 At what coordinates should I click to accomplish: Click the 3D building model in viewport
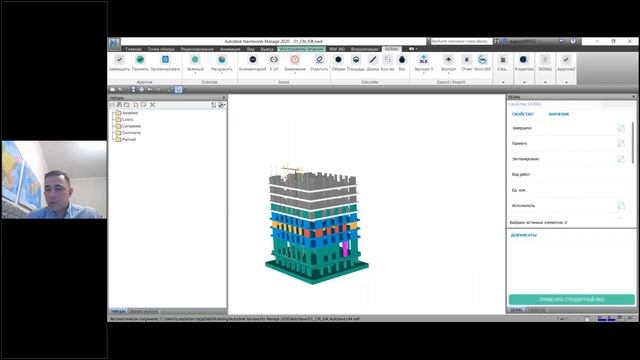pos(316,224)
